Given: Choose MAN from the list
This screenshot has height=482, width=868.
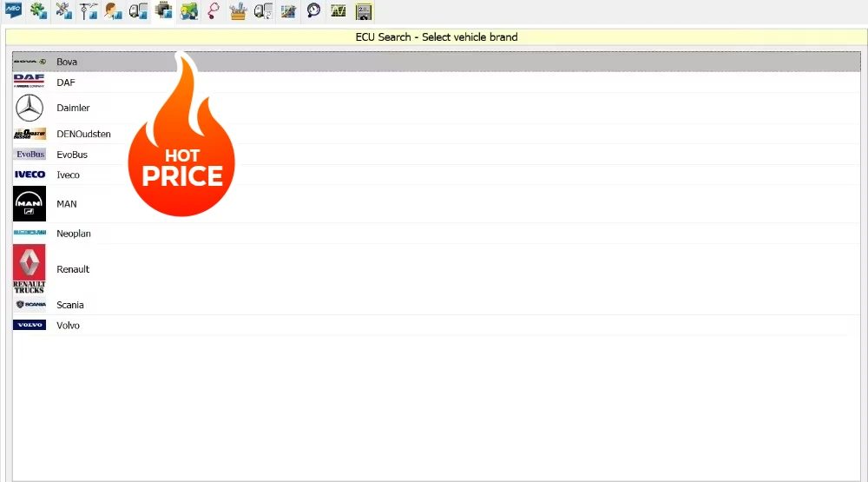Looking at the screenshot, I should click(x=437, y=204).
